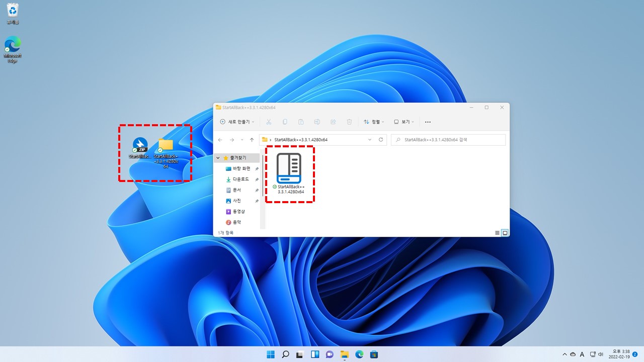This screenshot has height=362, width=644.
Task: Click the Paste icon in Explorer toolbar
Action: click(301, 122)
